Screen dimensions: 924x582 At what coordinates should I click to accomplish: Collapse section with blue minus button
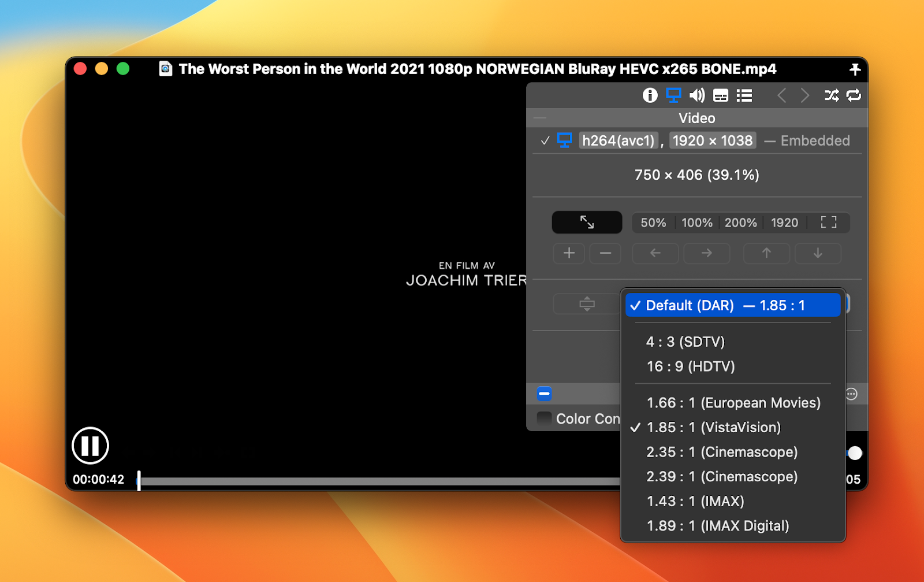pyautogui.click(x=544, y=394)
